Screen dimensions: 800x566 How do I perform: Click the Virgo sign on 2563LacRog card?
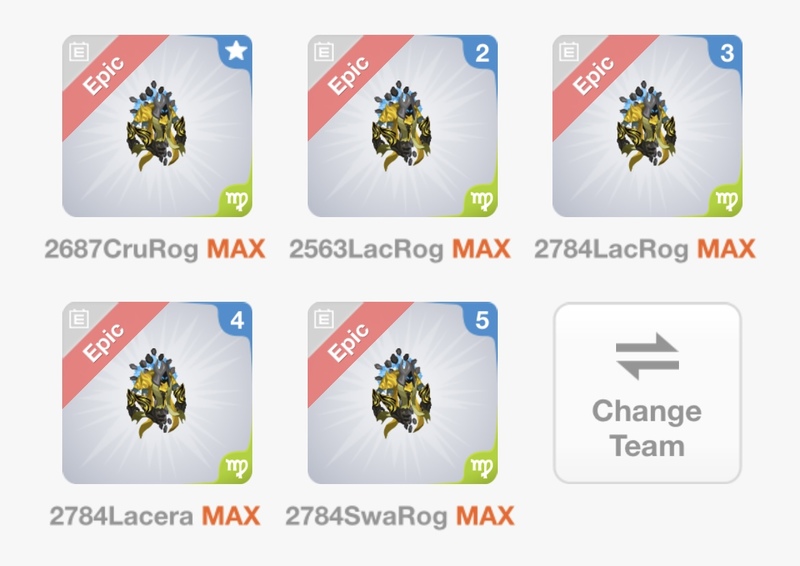click(482, 201)
